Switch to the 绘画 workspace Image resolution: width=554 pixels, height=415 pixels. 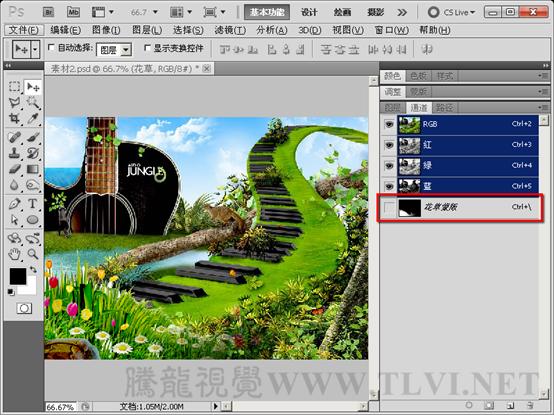coord(342,12)
